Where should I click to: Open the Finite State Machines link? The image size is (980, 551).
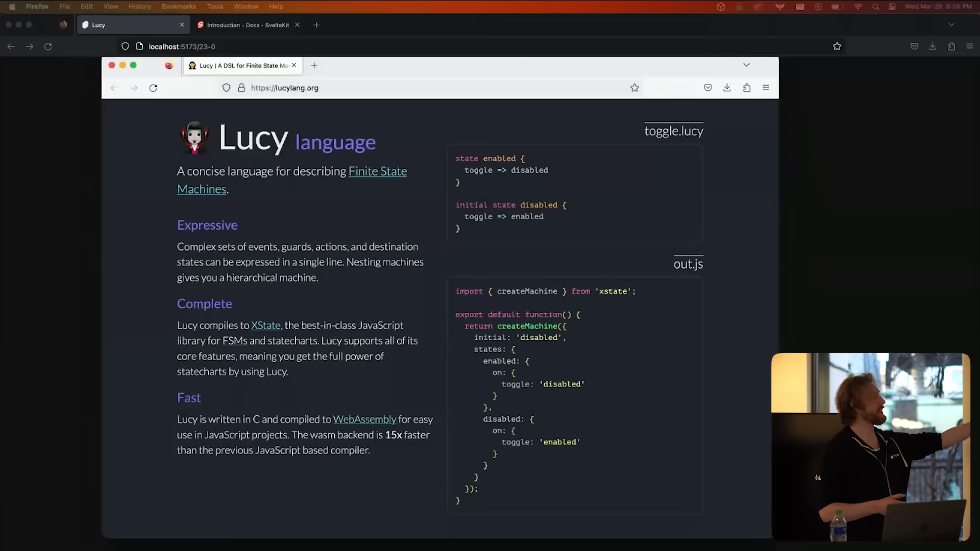[377, 171]
